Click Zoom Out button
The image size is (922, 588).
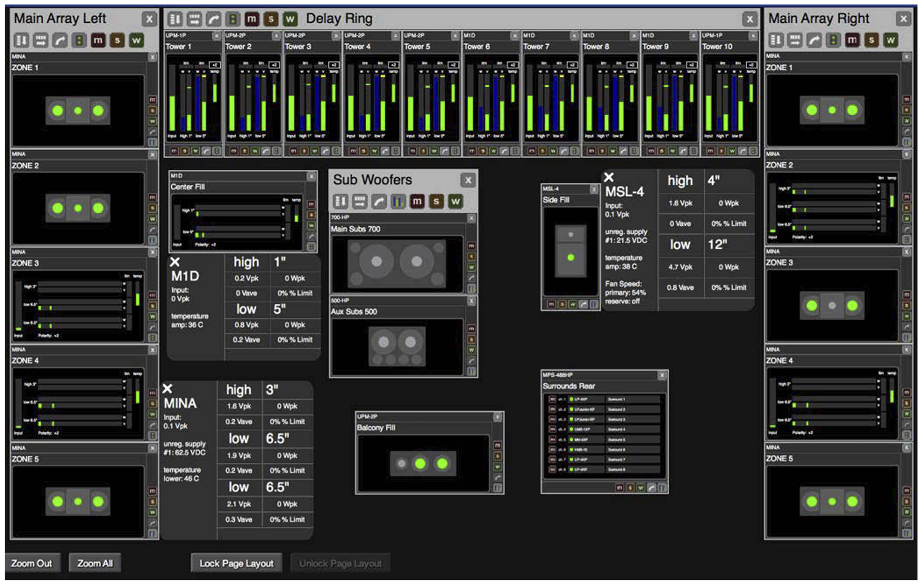tap(31, 563)
